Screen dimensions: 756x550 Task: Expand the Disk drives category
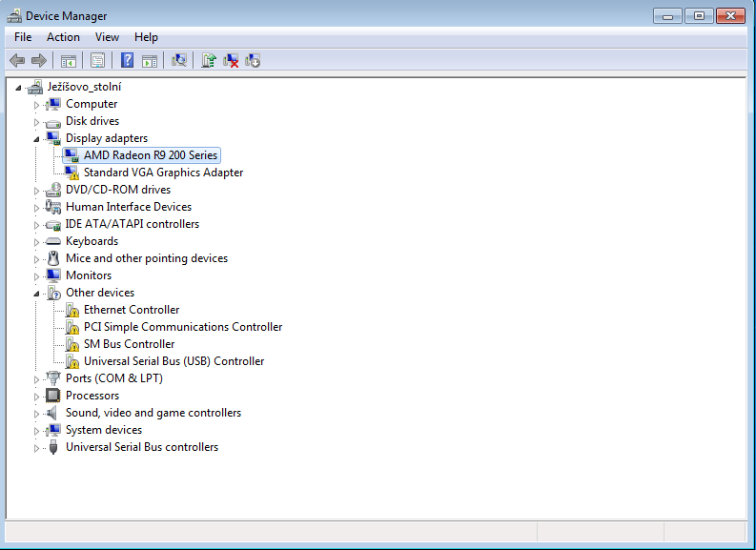point(37,121)
